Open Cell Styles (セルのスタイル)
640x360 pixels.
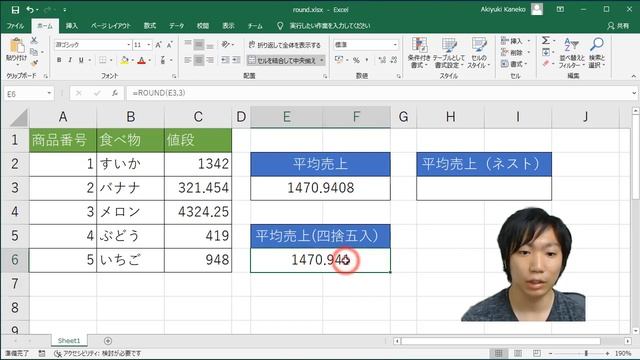[478, 53]
